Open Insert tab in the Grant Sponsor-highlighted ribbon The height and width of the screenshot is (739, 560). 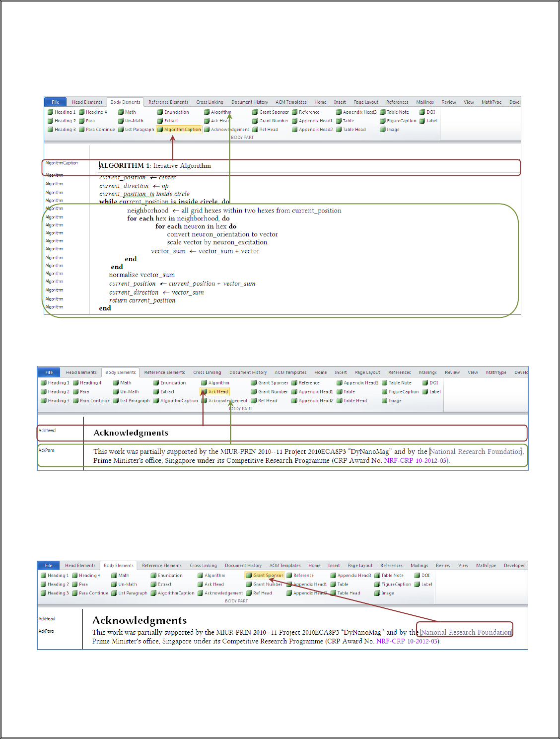pos(334,566)
